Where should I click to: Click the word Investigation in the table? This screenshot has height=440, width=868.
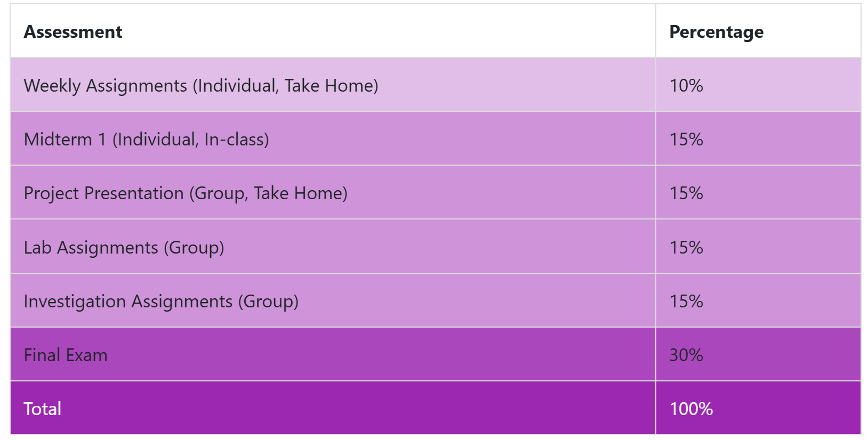[x=75, y=302]
